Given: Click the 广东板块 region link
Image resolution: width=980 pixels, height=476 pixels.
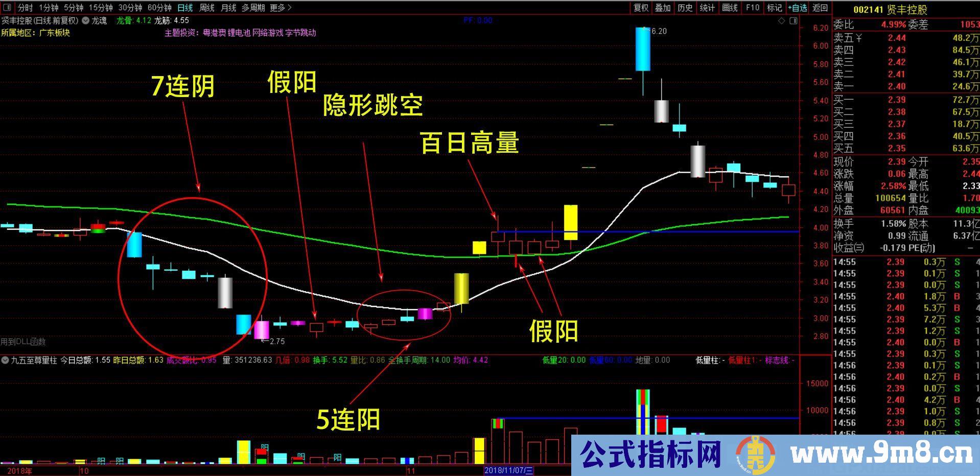Looking at the screenshot, I should pos(55,33).
